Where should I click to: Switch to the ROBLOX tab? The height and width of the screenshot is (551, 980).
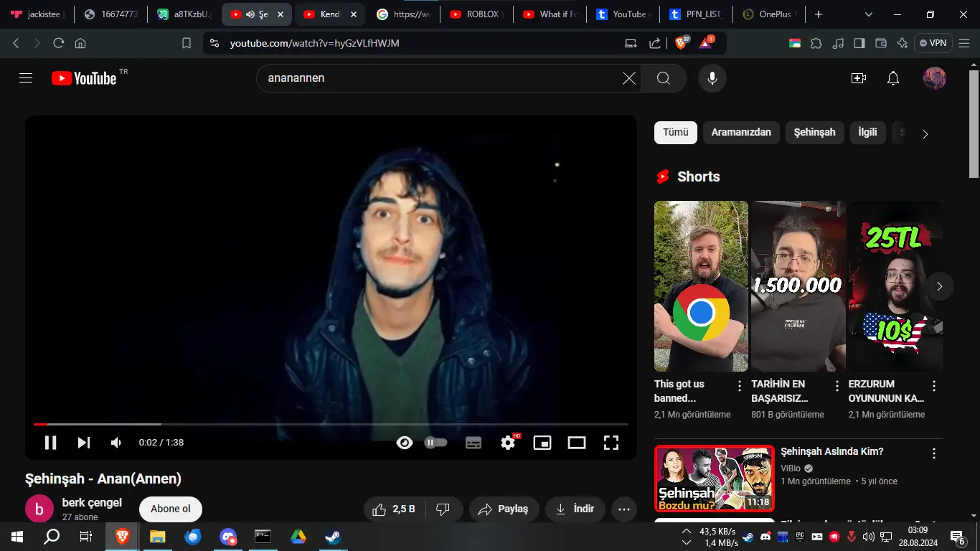pos(477,14)
